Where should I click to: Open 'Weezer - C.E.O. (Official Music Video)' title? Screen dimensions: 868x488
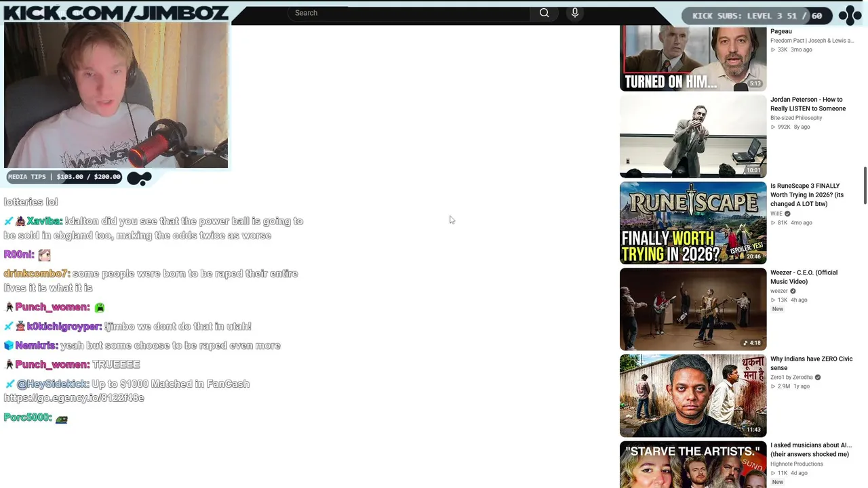pos(804,277)
